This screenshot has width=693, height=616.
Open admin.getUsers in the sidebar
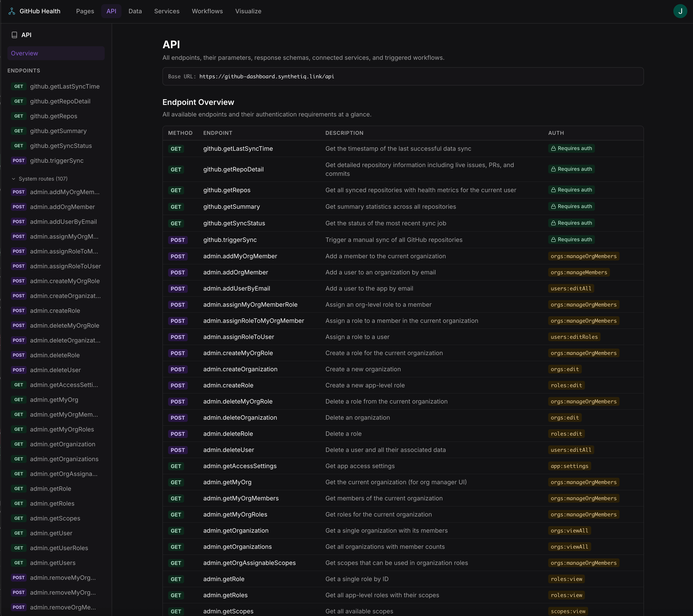tap(56, 563)
